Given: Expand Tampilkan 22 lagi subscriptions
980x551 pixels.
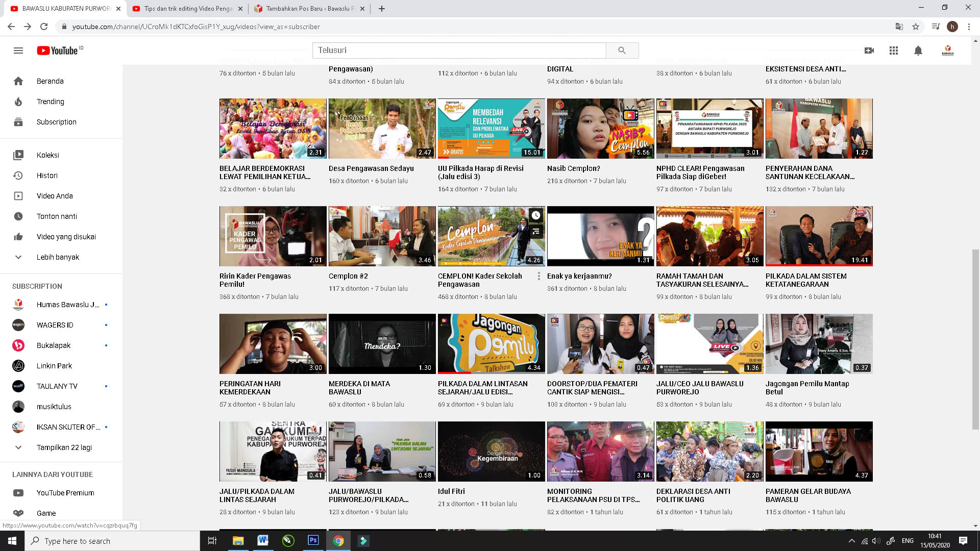Looking at the screenshot, I should 64,447.
